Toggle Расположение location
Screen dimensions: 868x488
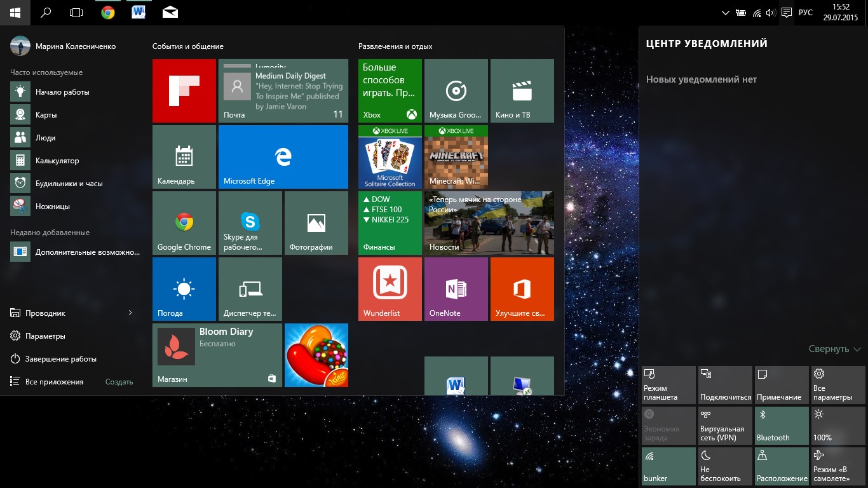click(782, 466)
